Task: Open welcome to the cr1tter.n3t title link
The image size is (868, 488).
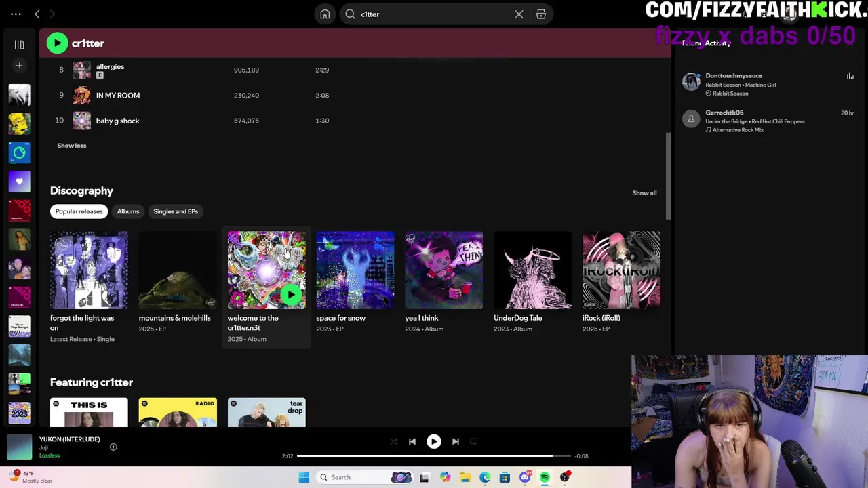Action: click(x=253, y=323)
